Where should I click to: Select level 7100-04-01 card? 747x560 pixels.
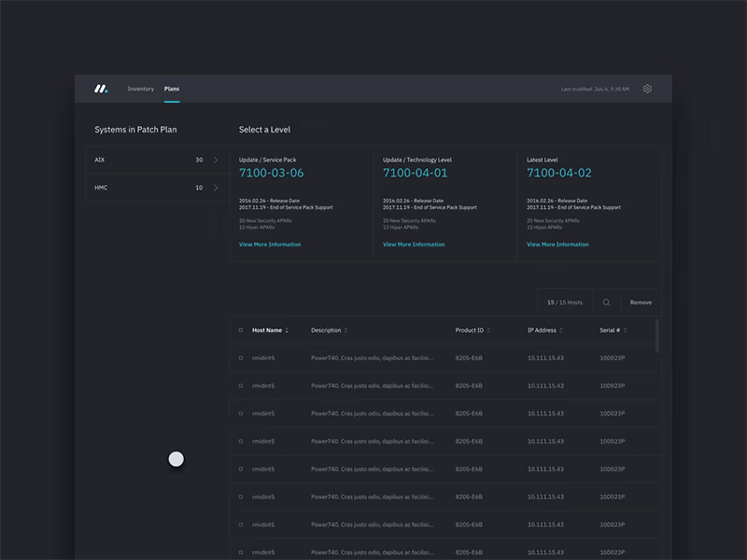pyautogui.click(x=445, y=203)
